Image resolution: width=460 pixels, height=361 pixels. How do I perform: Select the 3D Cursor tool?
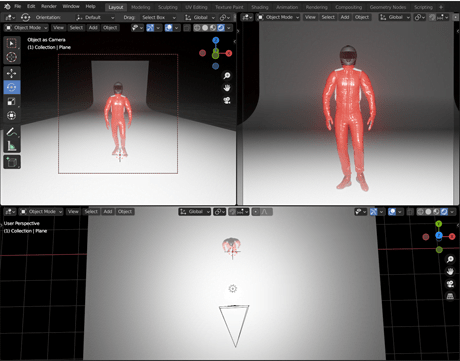[x=12, y=57]
